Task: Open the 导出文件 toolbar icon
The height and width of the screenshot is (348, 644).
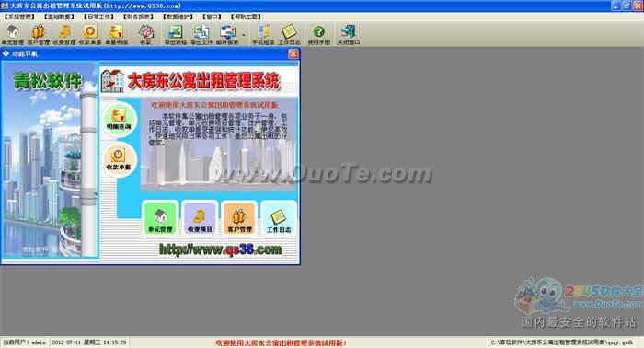Action: (201, 34)
